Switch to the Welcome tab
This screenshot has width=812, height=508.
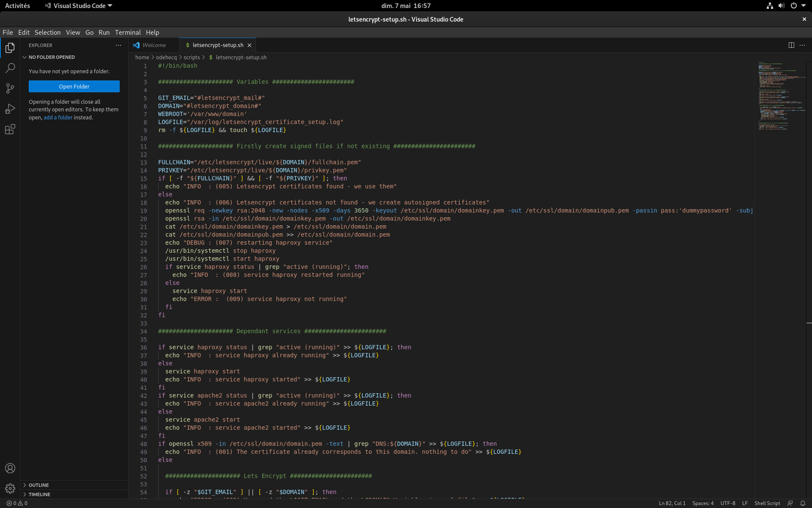click(x=154, y=45)
